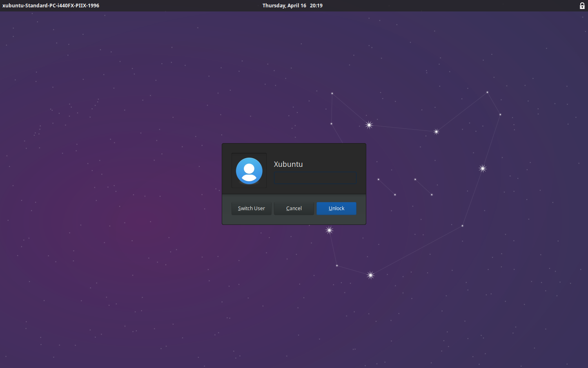The image size is (588, 368).
Task: Click the bright star below the dialog
Action: click(329, 230)
